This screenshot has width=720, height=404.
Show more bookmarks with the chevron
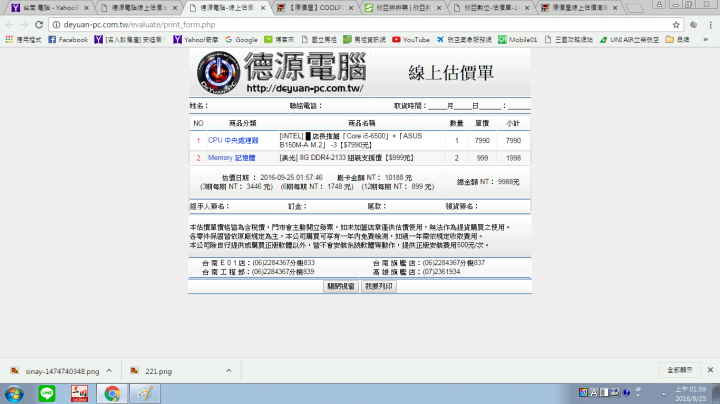pyautogui.click(x=705, y=40)
